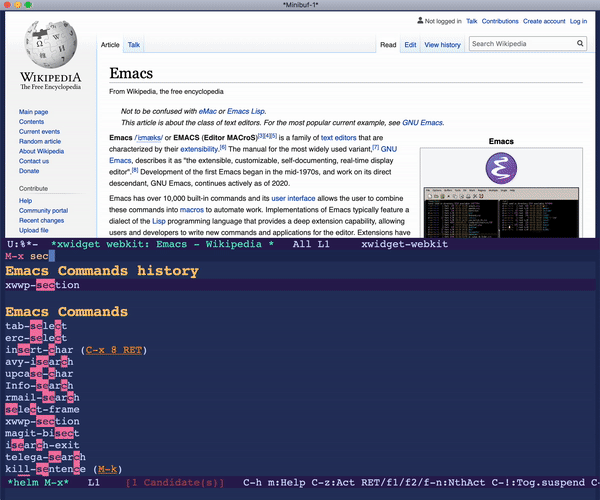Screen dimensions: 600x500
Task: Select the magit-bisect candidate
Action: tap(42, 433)
